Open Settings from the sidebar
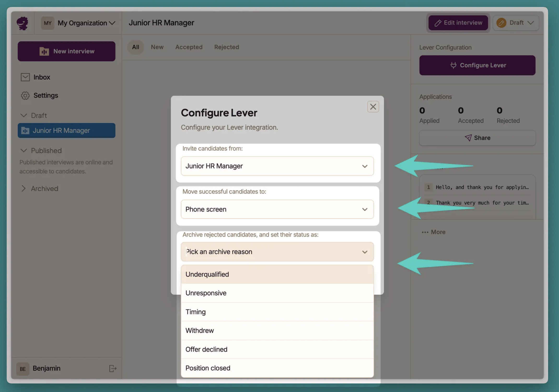559x392 pixels. point(46,95)
